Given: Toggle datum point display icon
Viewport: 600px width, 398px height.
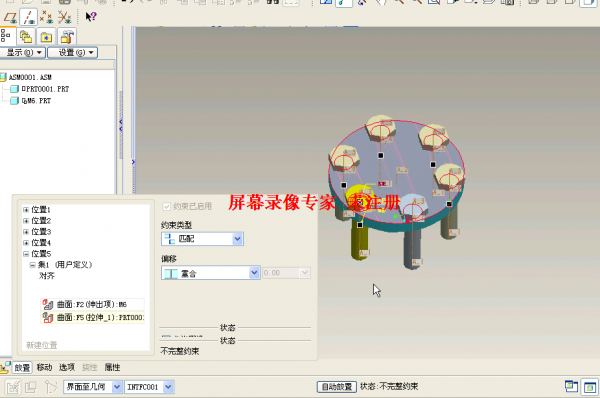Looking at the screenshot, I should (x=46, y=17).
